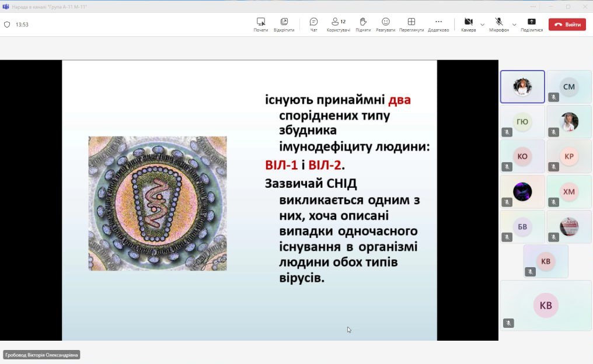Viewport: 593px width, 364px height.
Task: Expand the camera options arrow
Action: click(x=482, y=24)
